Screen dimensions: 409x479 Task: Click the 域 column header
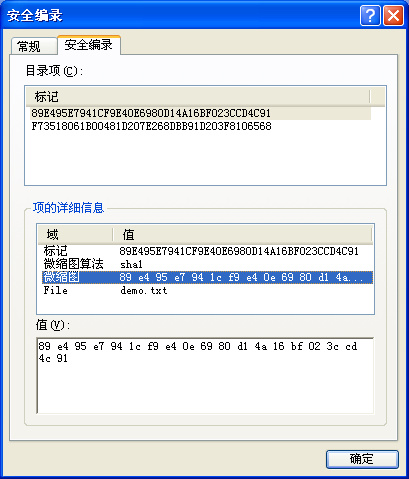[x=75, y=235]
